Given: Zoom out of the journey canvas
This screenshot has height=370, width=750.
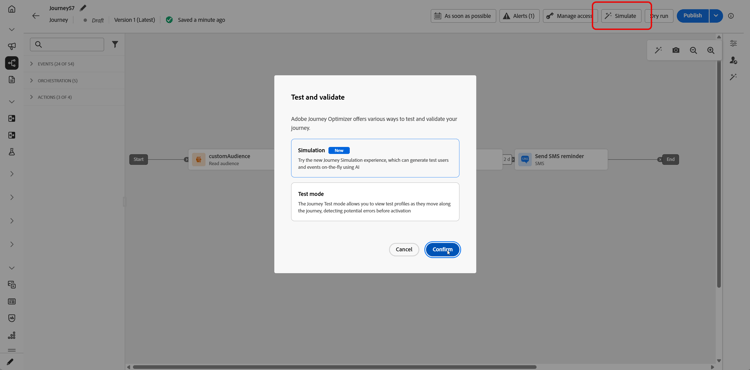Looking at the screenshot, I should pos(693,50).
